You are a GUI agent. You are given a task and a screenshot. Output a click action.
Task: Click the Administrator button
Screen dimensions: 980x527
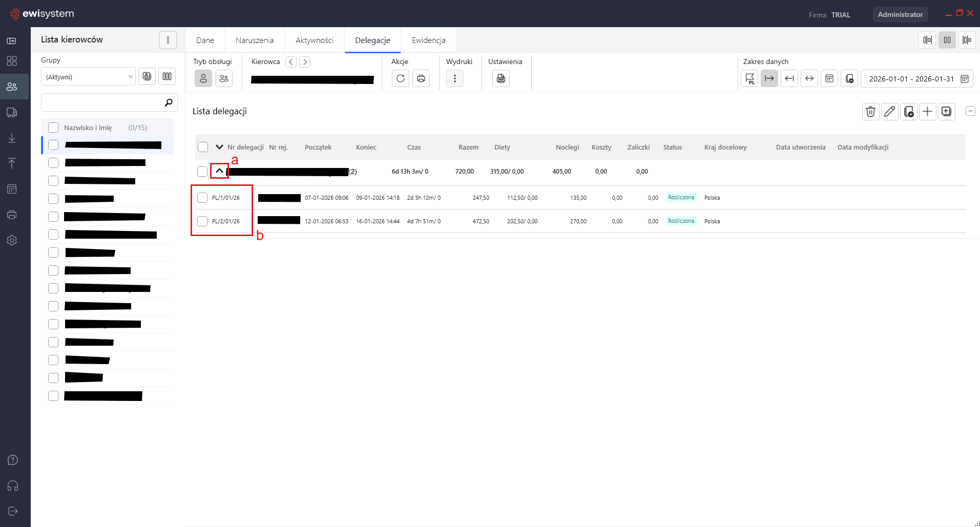coord(900,14)
